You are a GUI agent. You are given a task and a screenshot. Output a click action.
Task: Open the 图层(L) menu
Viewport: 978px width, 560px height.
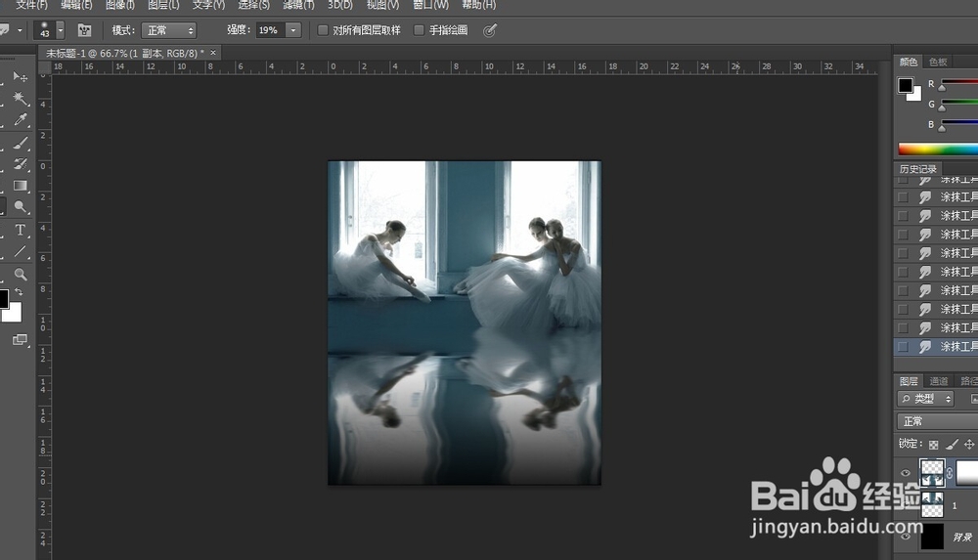click(163, 5)
